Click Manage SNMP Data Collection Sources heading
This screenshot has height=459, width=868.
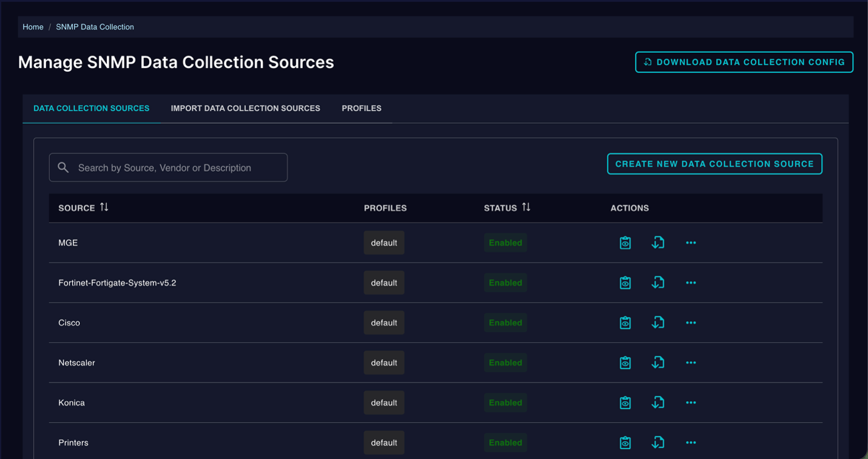176,63
